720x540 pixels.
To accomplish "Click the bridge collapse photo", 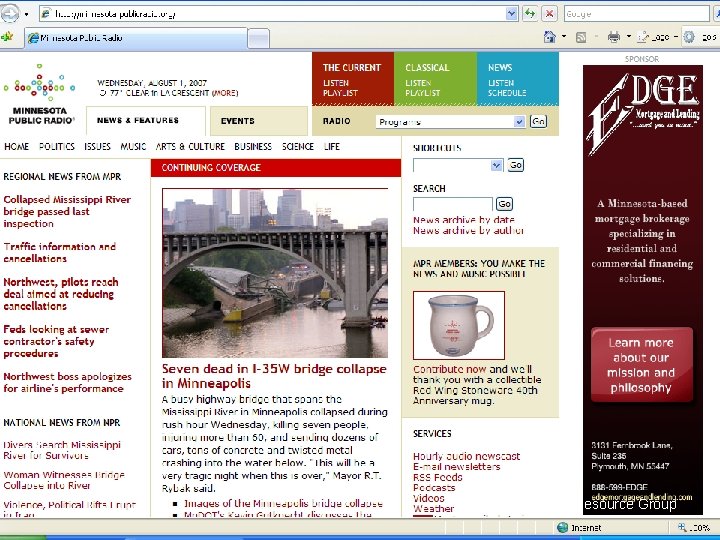I will 275,273.
